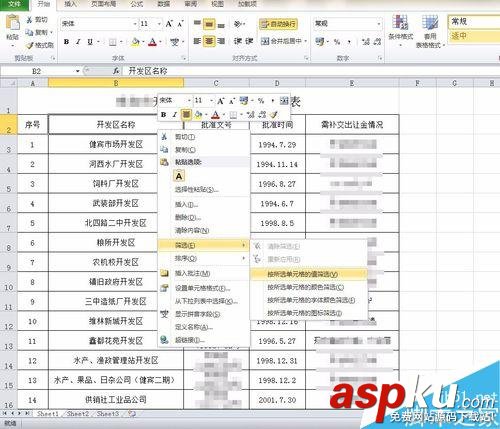Open the Alignment group dialog launcher

pyautogui.click(x=306, y=59)
